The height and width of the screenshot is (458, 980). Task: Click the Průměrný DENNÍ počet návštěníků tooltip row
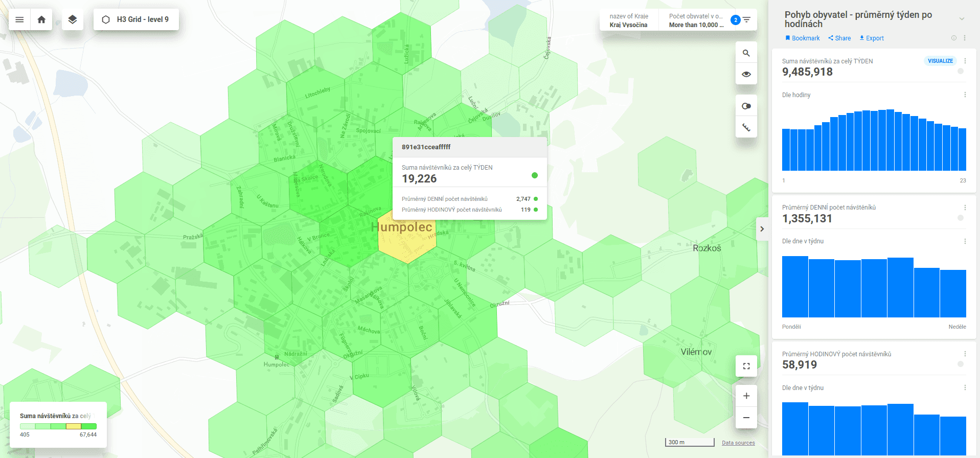point(469,199)
